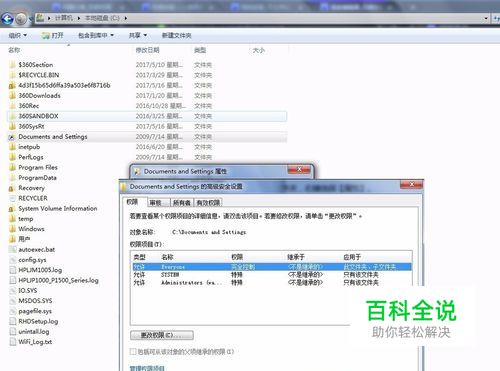This screenshot has height=371, width=500.
Task: Switch to the 所有者 tab
Action: (182, 202)
